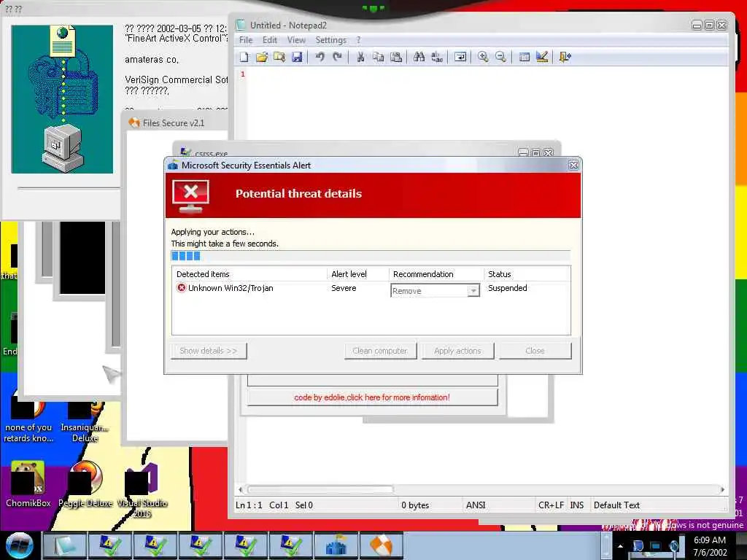
Task: Click the right scroll arrow in Notepad2
Action: pos(723,489)
